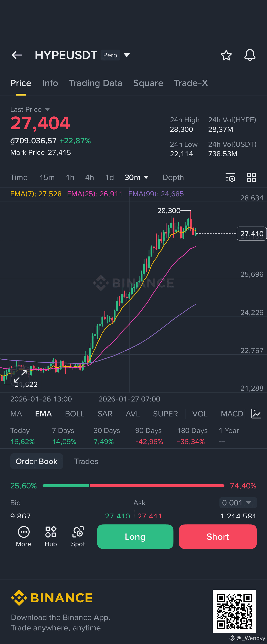Select the Time chart view
Viewport: 267px width, 644px height.
pyautogui.click(x=19, y=178)
